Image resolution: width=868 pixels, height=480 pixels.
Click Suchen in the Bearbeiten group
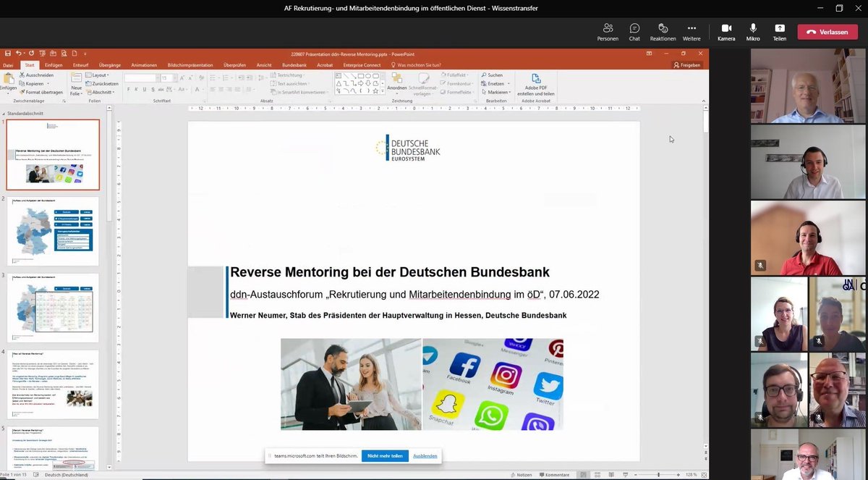[492, 75]
